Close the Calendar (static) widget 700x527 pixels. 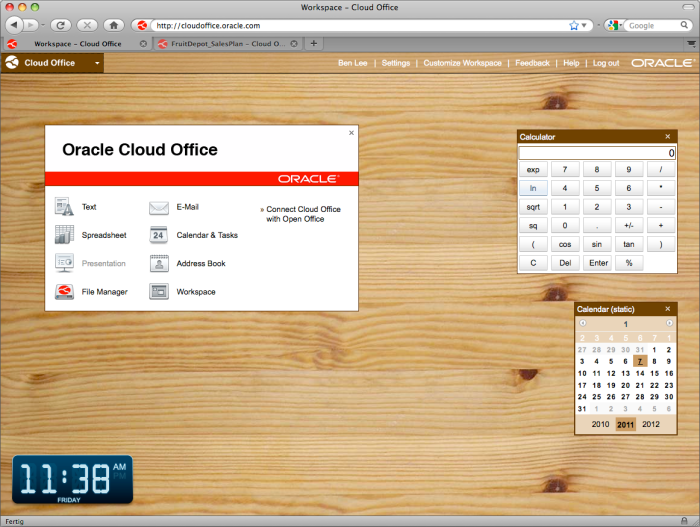[x=667, y=309]
